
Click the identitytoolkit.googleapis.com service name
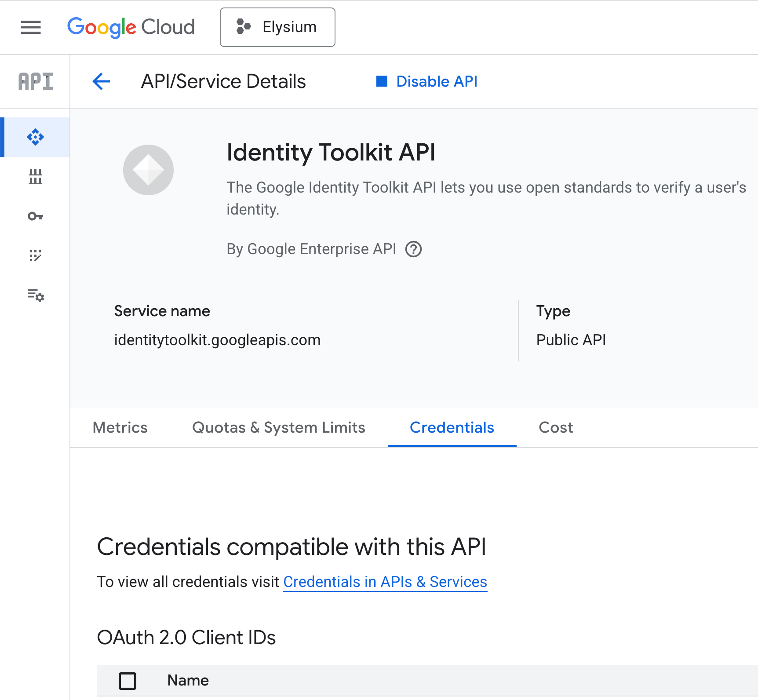217,340
